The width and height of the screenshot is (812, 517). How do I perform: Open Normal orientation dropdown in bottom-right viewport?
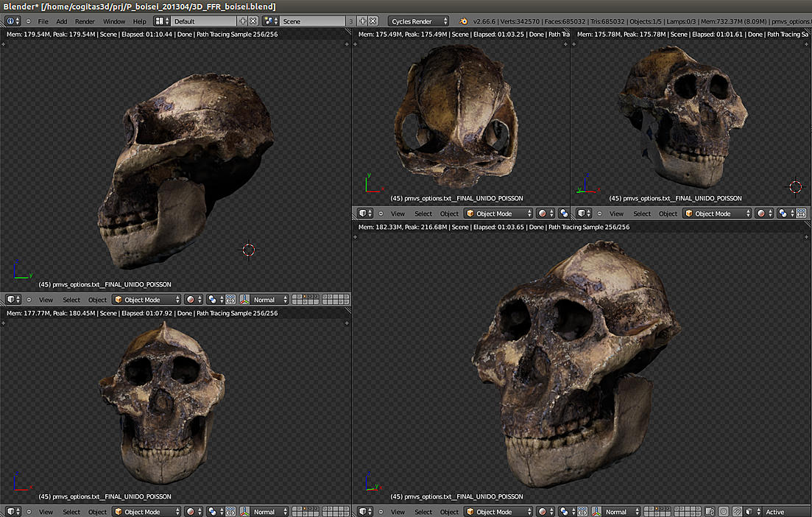[x=620, y=512]
